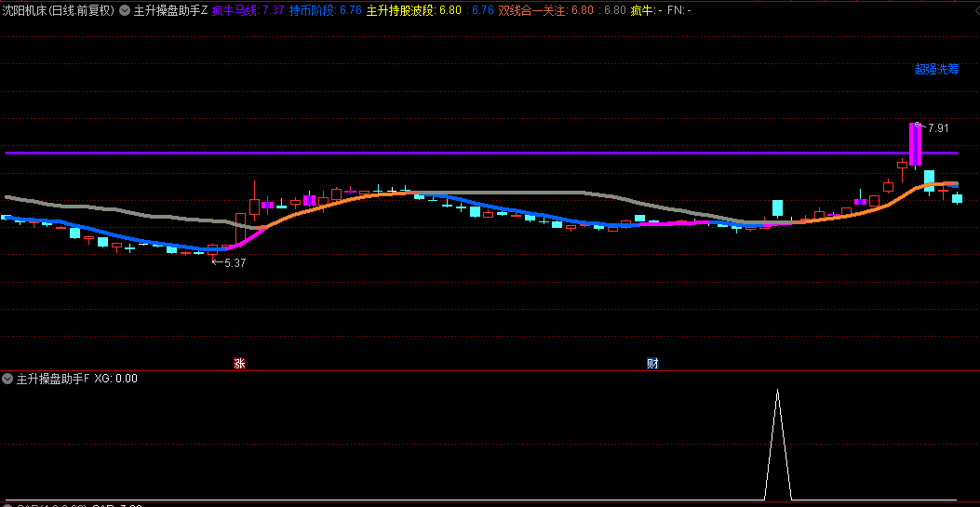Viewport: 980px width, 507px height.
Task: Expand the dropdown arrow before 主升操盘助手F
Action: click(7, 379)
